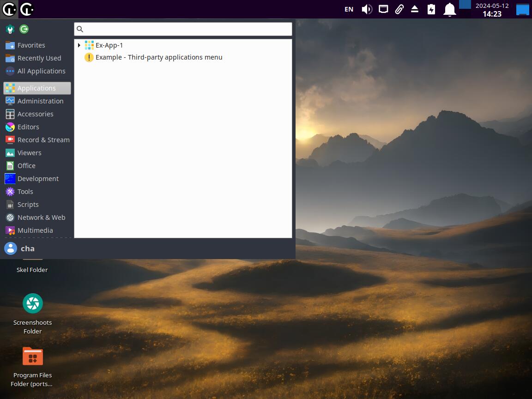This screenshot has width=532, height=399.
Task: Click the yellow warning icon beside Example entry
Action: click(x=89, y=57)
